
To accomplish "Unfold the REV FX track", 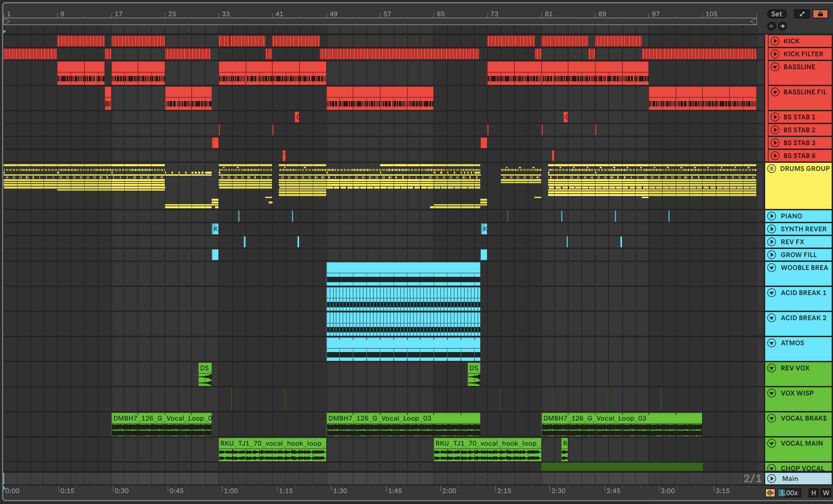I will (x=772, y=242).
